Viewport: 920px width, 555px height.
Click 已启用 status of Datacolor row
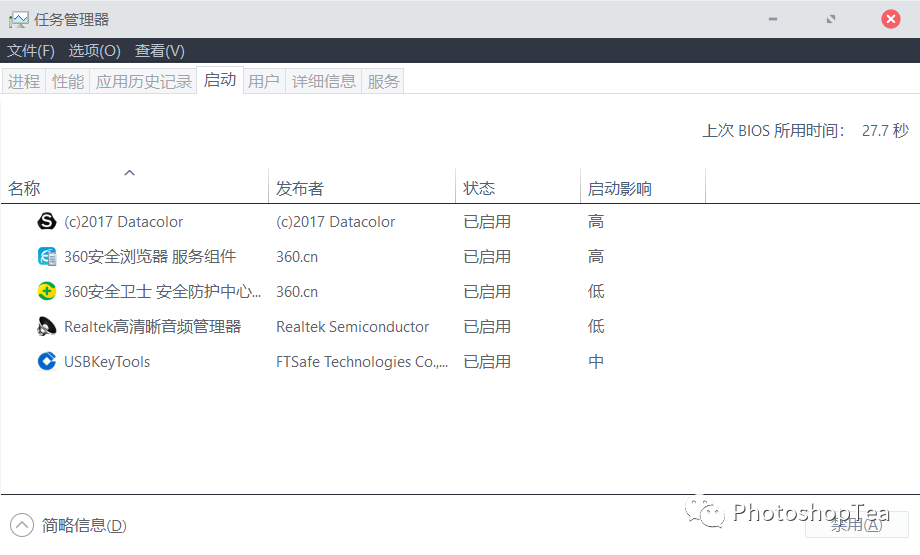click(487, 222)
